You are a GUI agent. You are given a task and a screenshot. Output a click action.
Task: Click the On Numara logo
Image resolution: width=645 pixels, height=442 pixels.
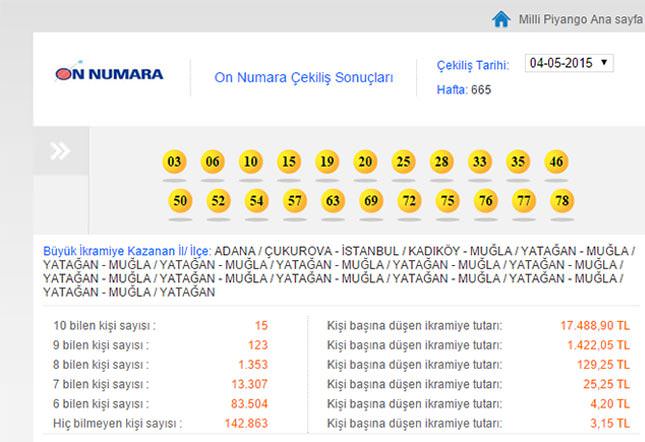(x=109, y=72)
